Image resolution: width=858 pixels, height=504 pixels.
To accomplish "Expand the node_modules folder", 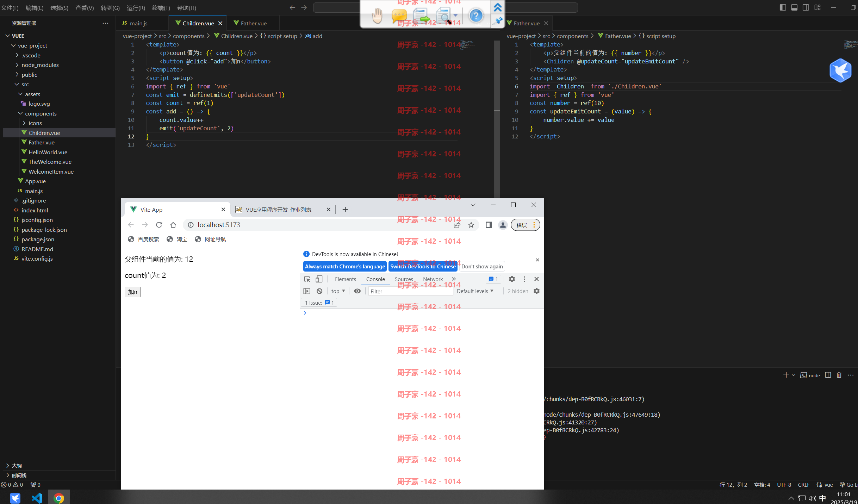I will point(59,65).
